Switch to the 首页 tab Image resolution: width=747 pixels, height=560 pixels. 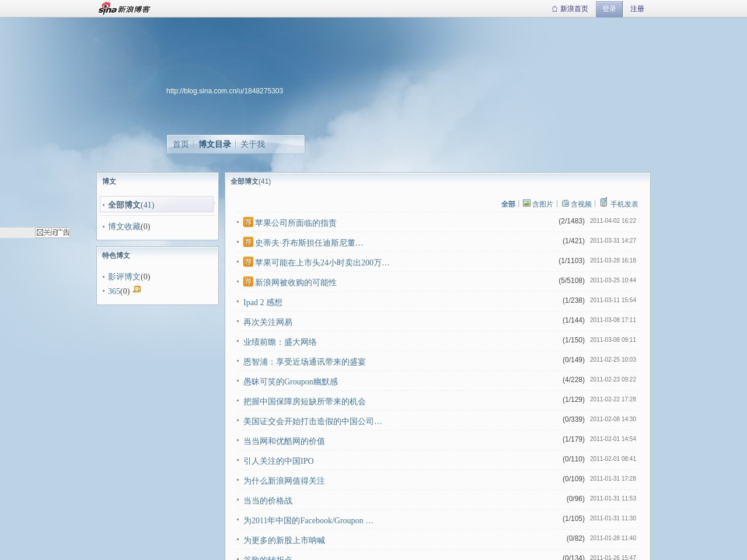point(181,144)
